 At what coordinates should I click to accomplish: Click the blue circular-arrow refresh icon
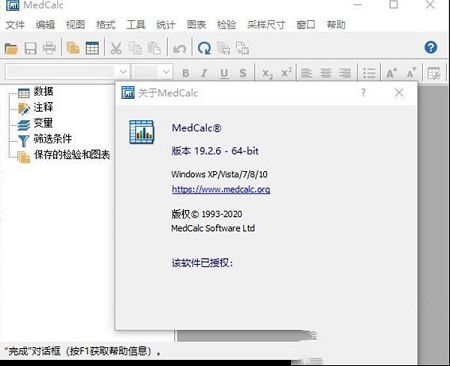(x=204, y=48)
